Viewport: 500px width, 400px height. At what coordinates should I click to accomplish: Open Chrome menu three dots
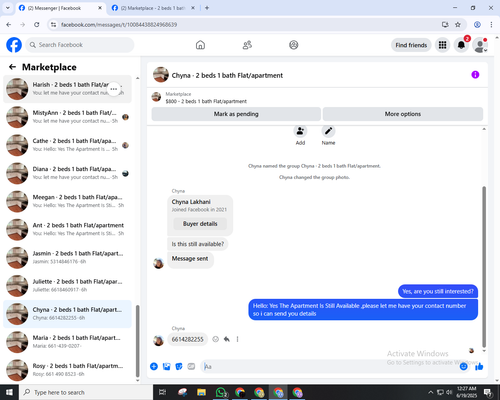(491, 25)
